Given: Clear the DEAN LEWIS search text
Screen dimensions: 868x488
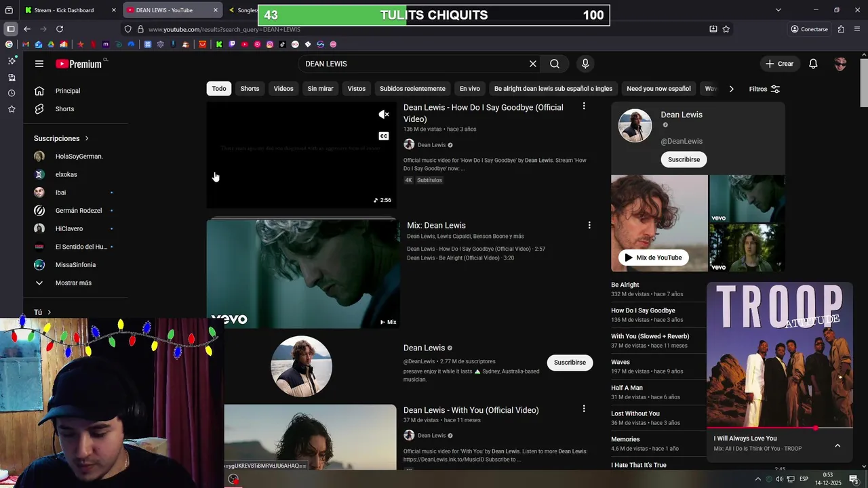Looking at the screenshot, I should click(533, 64).
